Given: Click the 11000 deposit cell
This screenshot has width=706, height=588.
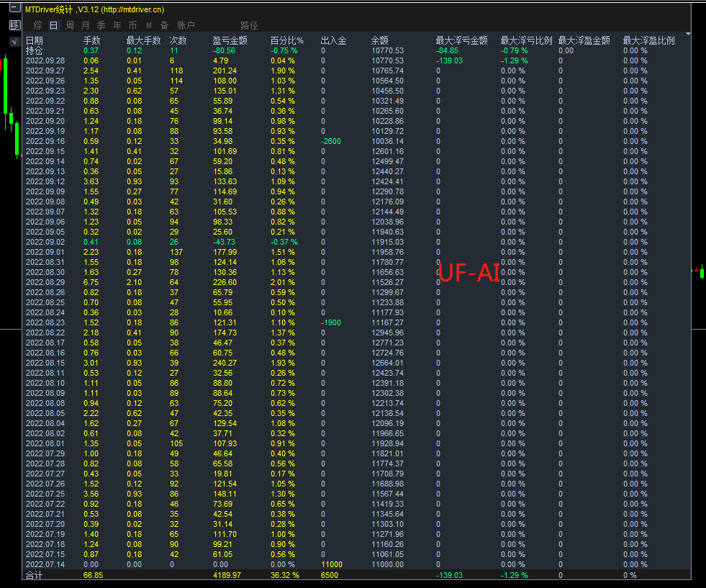Looking at the screenshot, I should coord(332,564).
